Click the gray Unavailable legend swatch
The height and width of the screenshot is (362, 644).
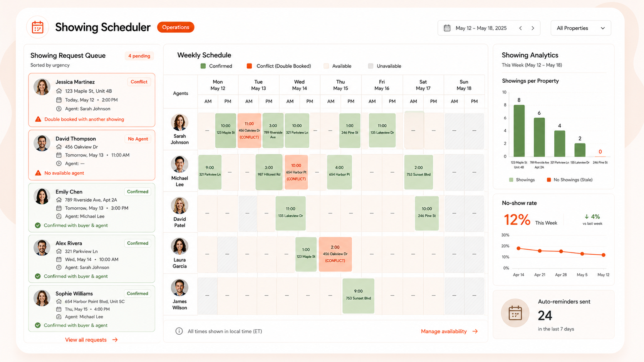[371, 66]
